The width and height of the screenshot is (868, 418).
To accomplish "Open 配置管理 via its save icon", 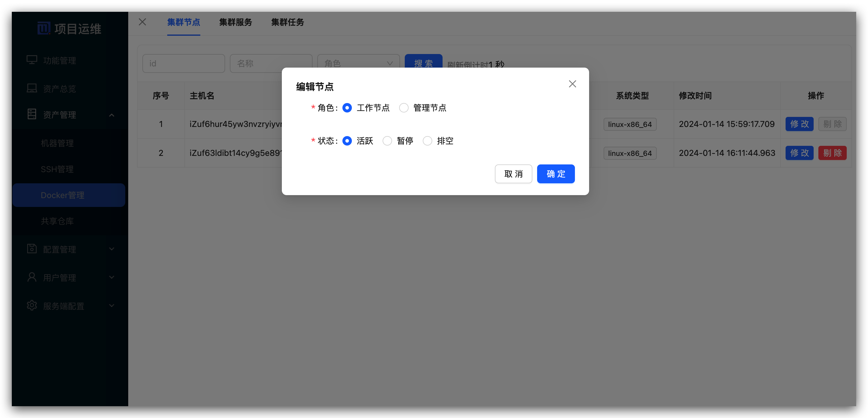I will point(32,249).
